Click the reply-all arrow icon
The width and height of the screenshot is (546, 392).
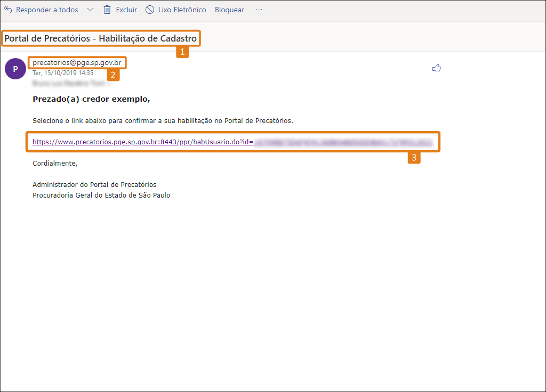(7, 10)
